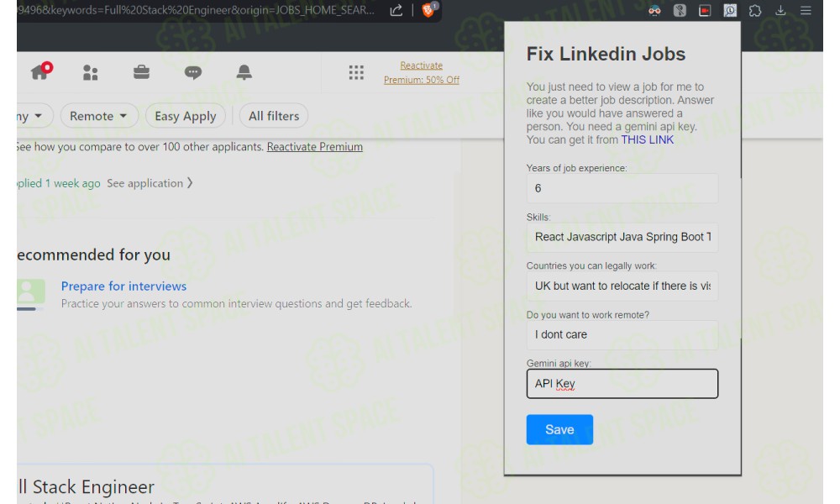Screen dimensions: 840x504
Task: Open the browser extensions puzzle icon
Action: [755, 10]
